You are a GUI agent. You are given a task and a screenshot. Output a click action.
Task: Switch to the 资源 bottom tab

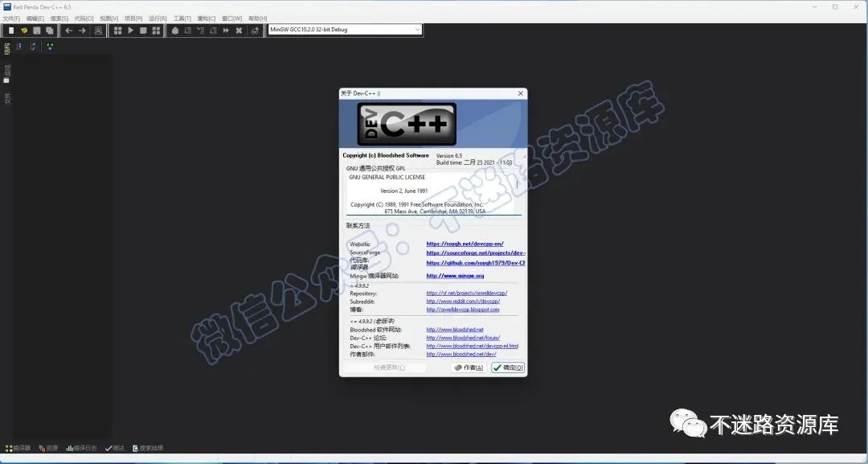coord(48,448)
